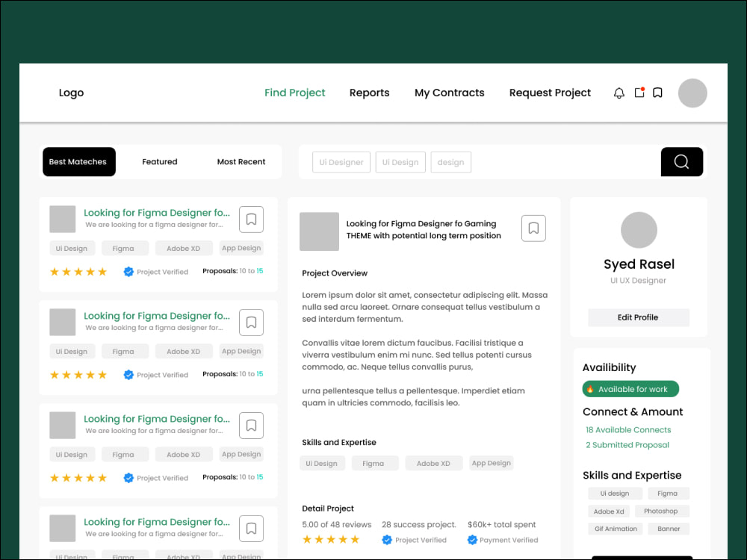Click star rating on third project card
This screenshot has width=747, height=560.
click(78, 478)
